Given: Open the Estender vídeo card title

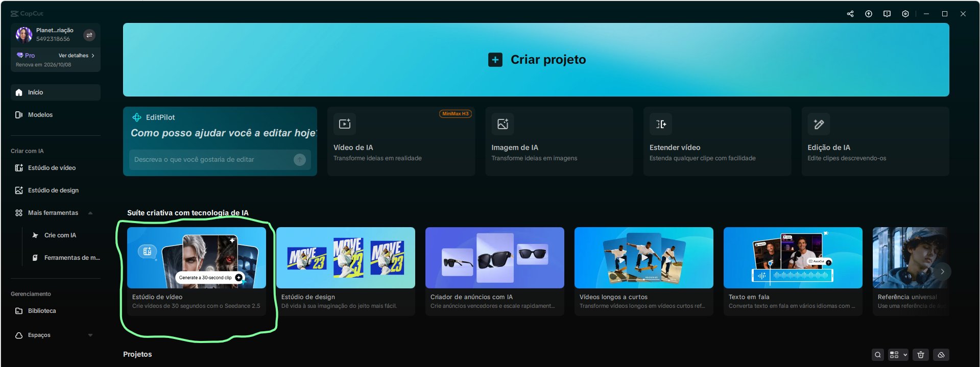Looking at the screenshot, I should tap(675, 148).
